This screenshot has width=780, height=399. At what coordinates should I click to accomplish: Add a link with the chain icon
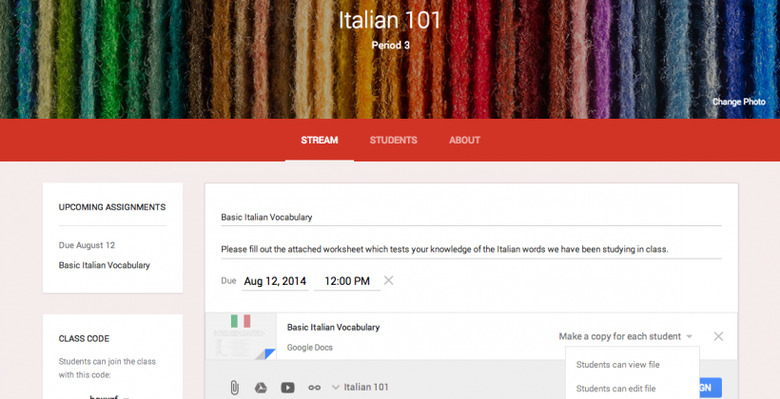[x=314, y=388]
